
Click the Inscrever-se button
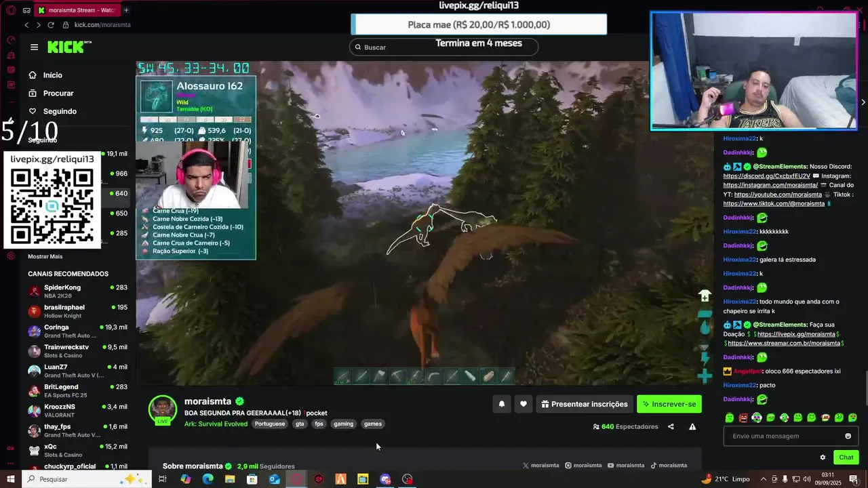tap(669, 404)
